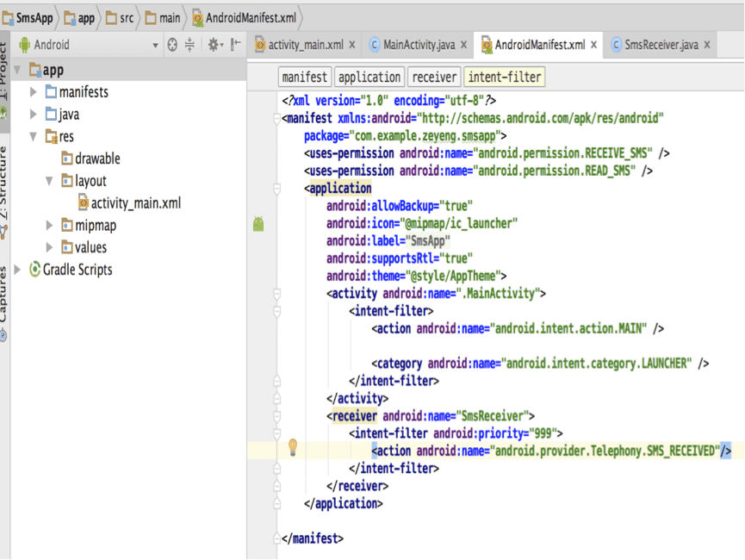Fold the application tag in the gutter
Viewport: 745px width, 560px height.
pyautogui.click(x=276, y=189)
